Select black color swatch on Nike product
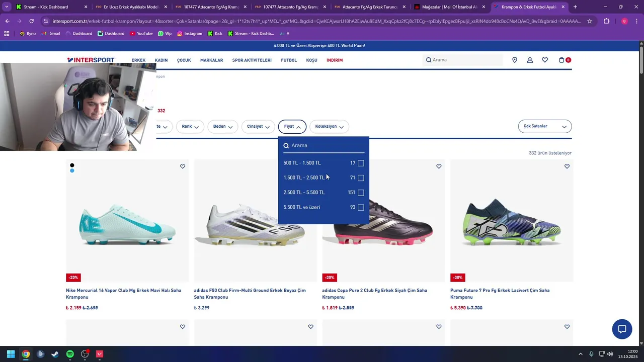 click(72, 165)
